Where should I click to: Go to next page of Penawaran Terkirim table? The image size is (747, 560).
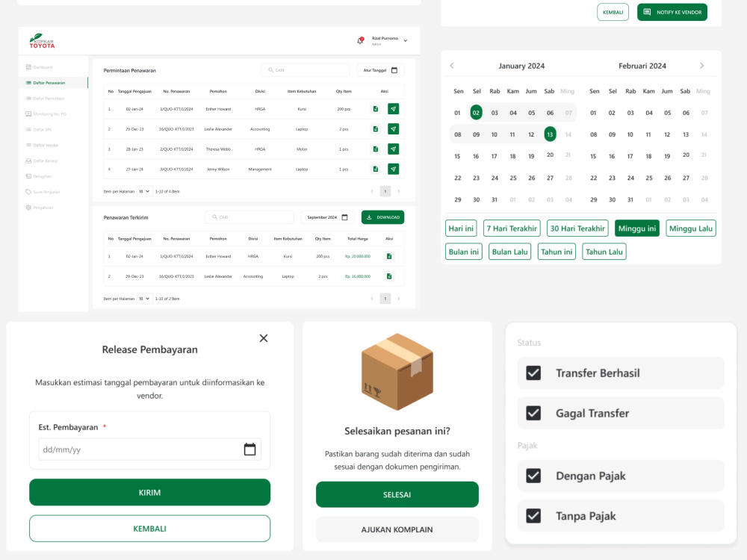pyautogui.click(x=399, y=299)
